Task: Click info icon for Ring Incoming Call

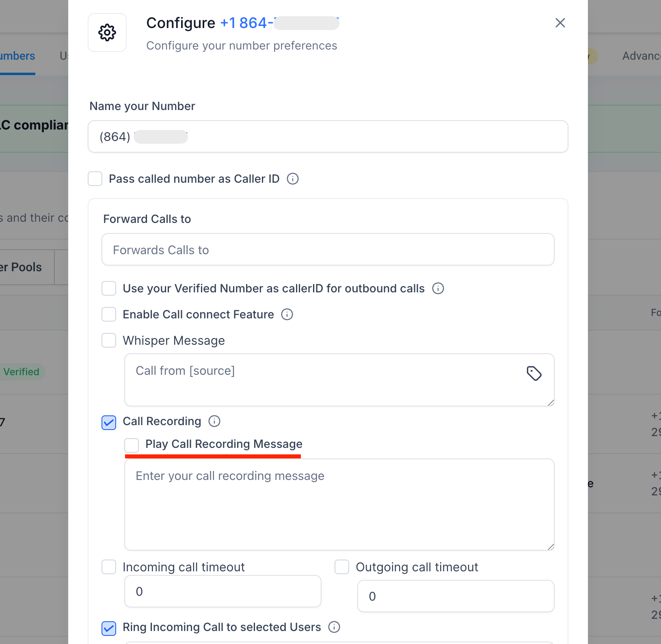Action: pyautogui.click(x=334, y=627)
